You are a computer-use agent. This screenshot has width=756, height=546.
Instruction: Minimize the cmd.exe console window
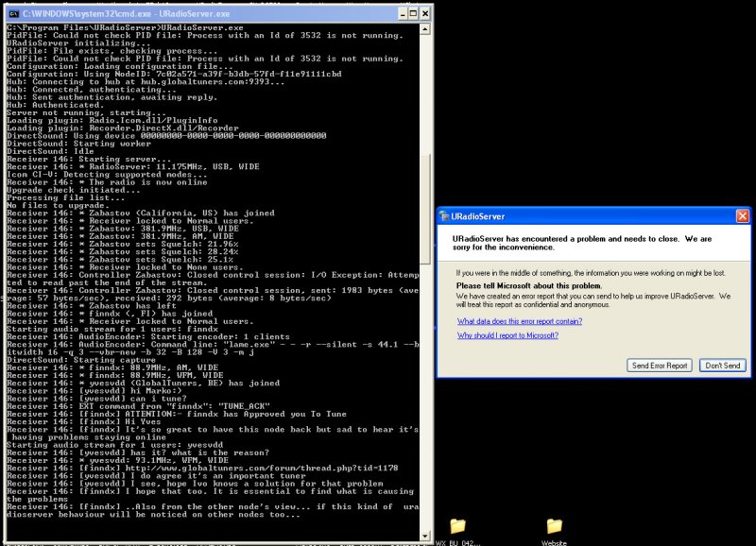point(404,13)
